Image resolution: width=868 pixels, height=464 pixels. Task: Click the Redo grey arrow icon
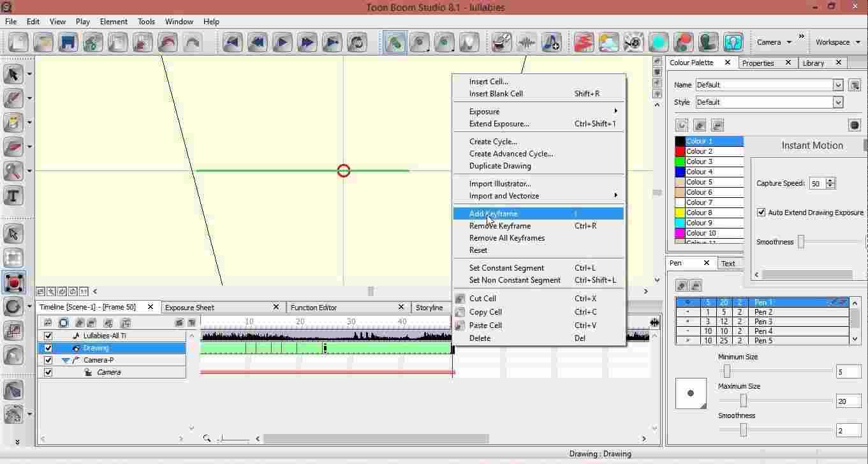point(193,43)
